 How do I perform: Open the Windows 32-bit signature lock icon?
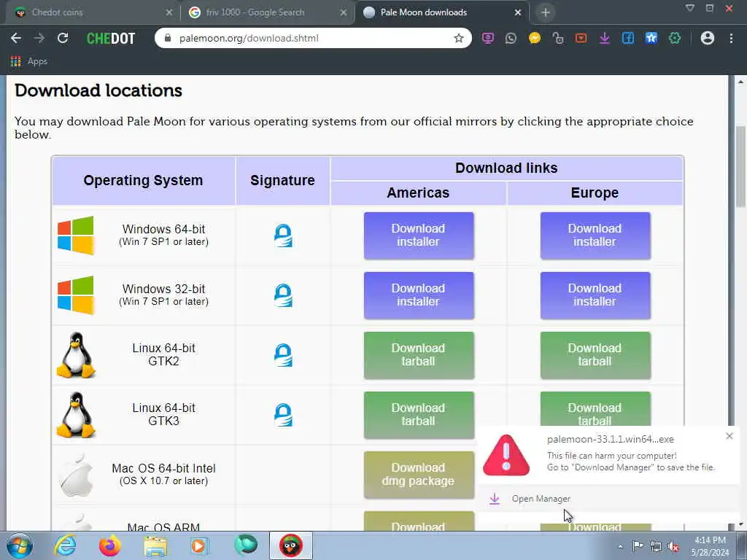coord(283,295)
